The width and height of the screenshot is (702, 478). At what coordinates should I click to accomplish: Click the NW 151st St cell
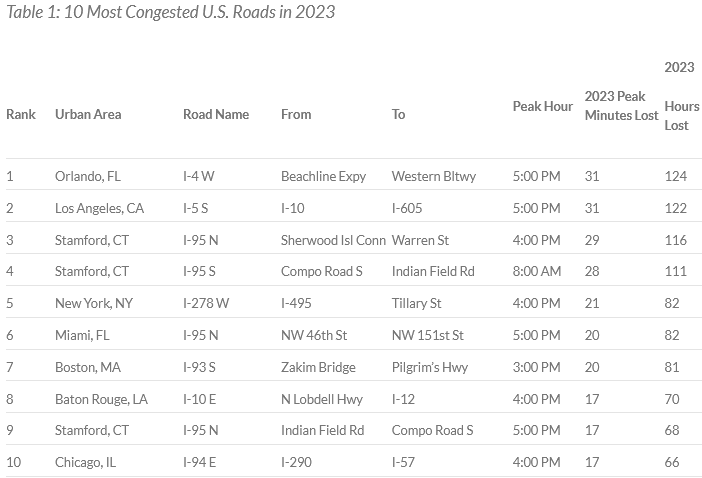tap(428, 335)
